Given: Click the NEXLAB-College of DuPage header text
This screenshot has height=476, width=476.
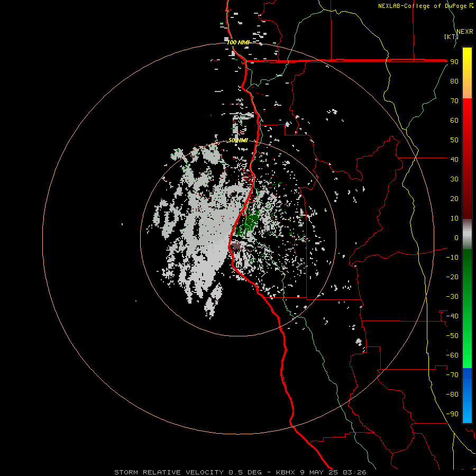Looking at the screenshot, I should click(x=425, y=6).
